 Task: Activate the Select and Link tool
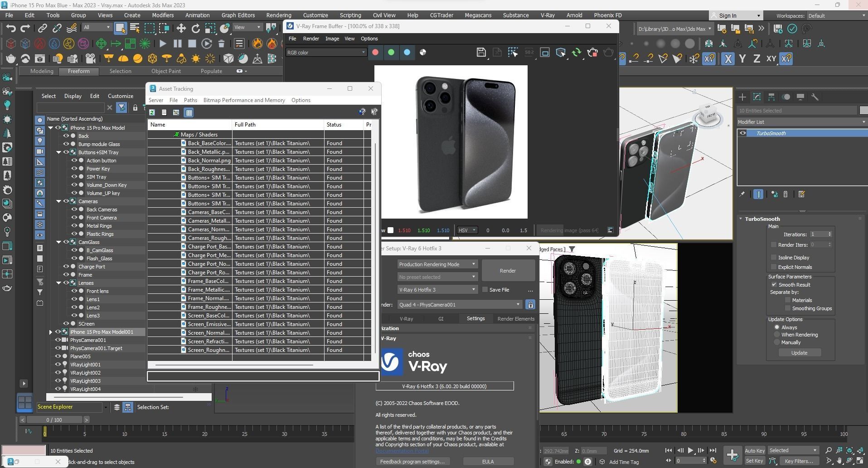point(42,29)
